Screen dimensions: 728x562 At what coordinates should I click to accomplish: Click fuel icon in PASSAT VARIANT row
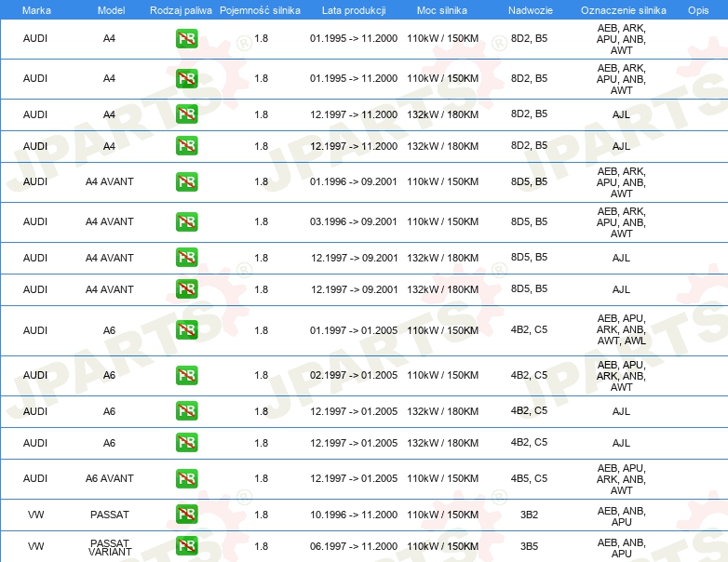coord(186,546)
